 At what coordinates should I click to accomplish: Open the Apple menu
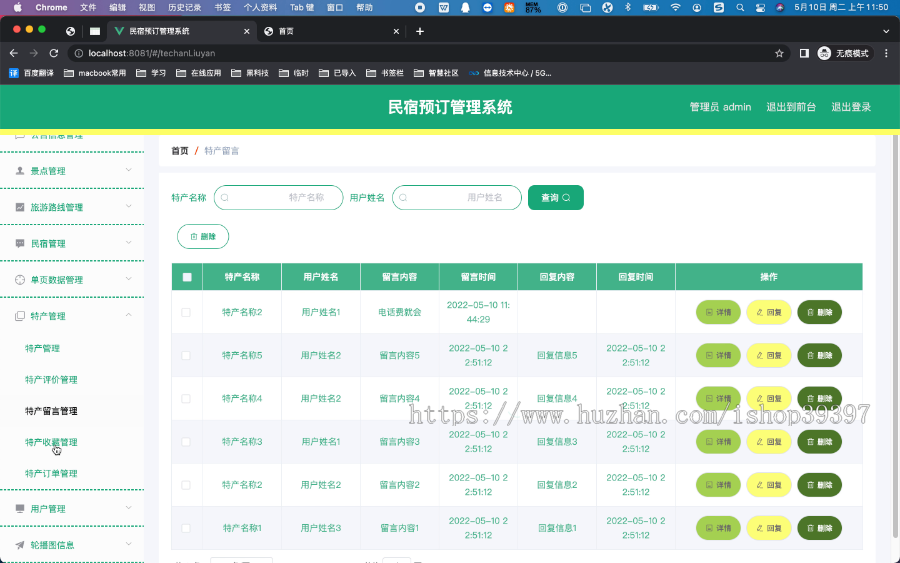[x=17, y=7]
